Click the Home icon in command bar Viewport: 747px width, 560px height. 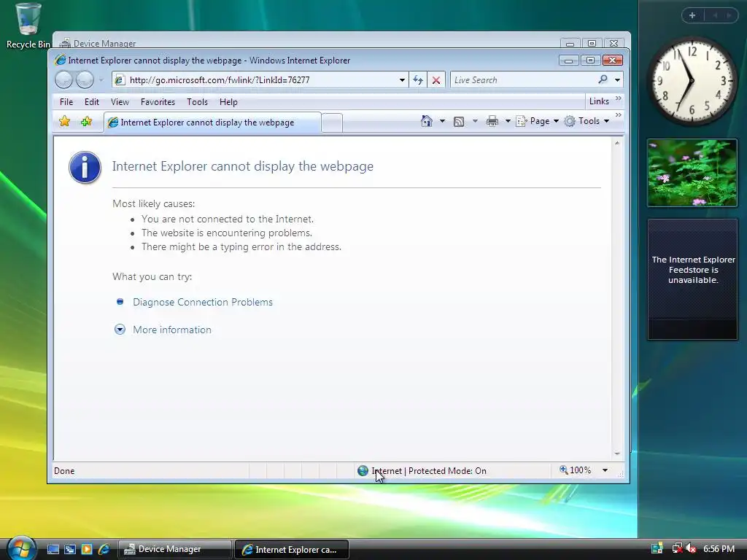point(426,121)
